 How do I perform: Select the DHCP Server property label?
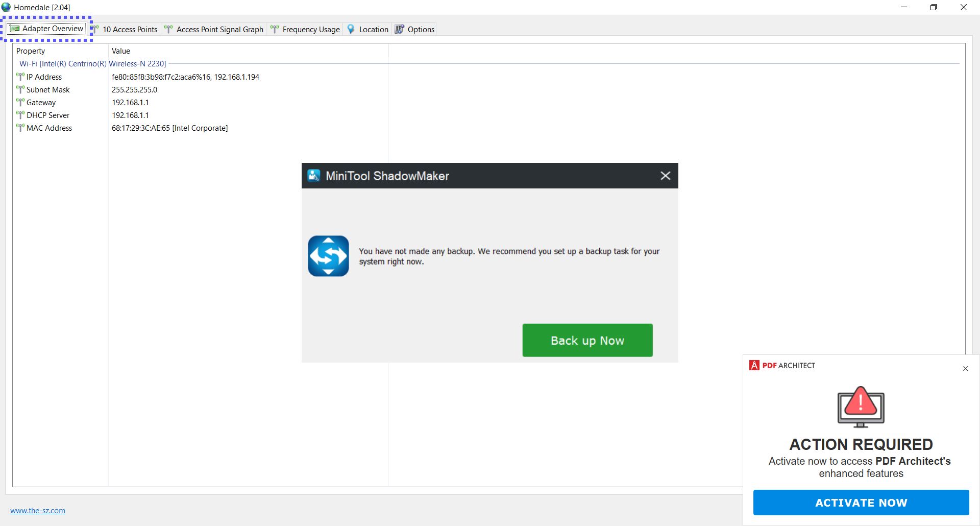[x=48, y=115]
